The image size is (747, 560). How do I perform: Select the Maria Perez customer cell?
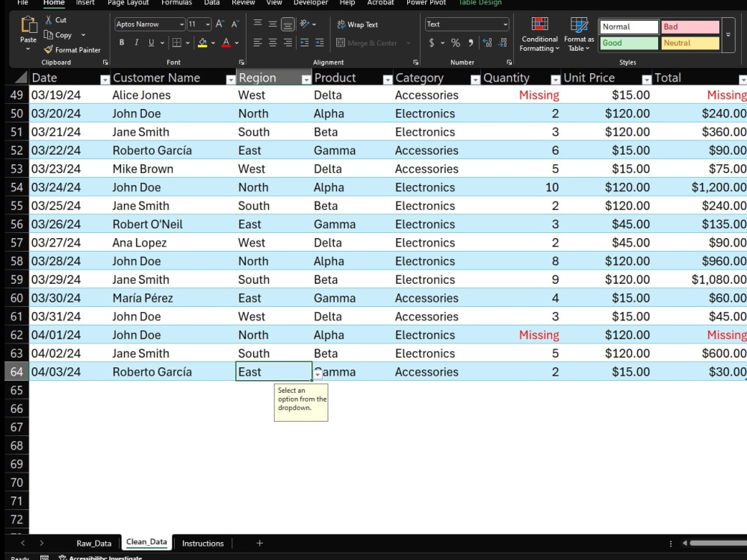173,298
